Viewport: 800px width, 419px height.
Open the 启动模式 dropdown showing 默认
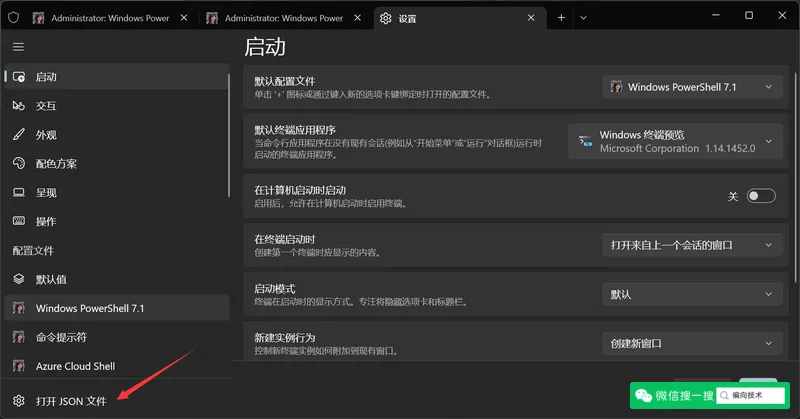(x=692, y=294)
